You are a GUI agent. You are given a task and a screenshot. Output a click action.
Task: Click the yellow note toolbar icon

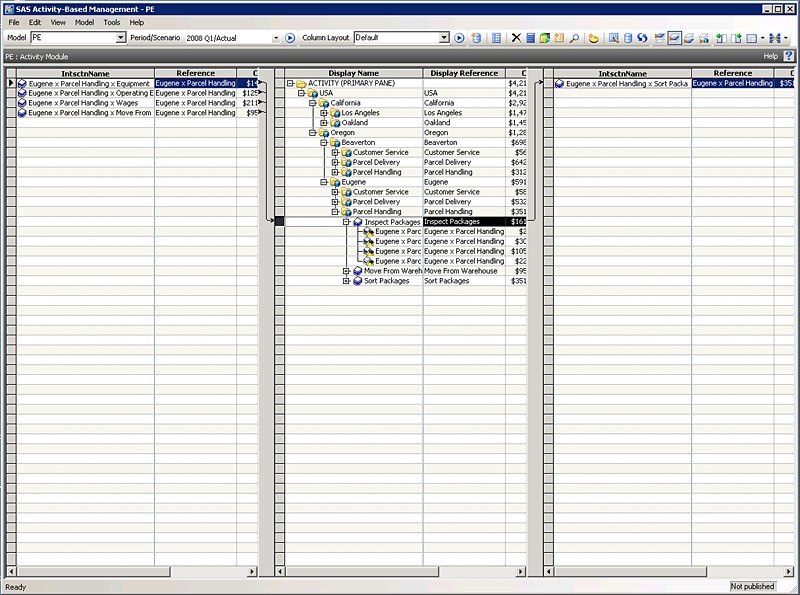pos(559,38)
